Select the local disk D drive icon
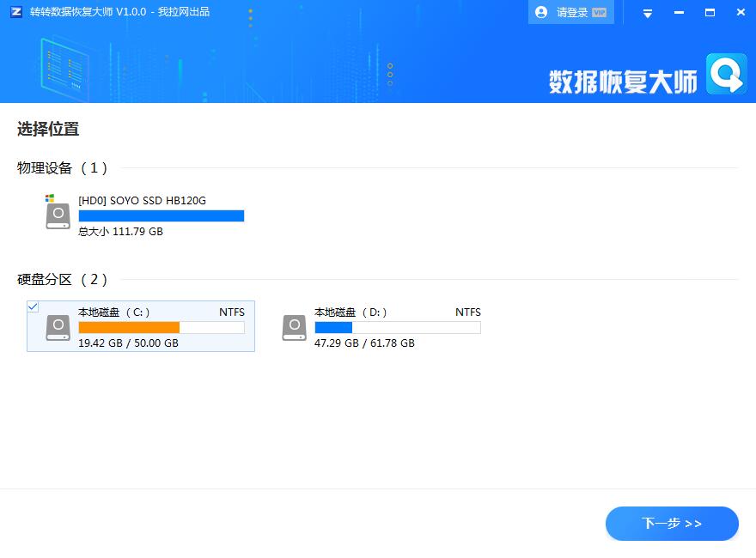This screenshot has width=756, height=558. pos(294,328)
